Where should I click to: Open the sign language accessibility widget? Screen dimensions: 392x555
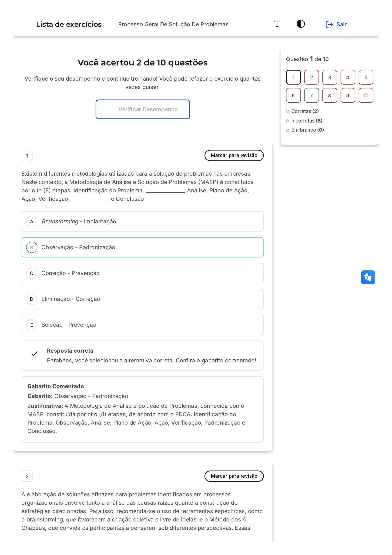[x=368, y=277]
